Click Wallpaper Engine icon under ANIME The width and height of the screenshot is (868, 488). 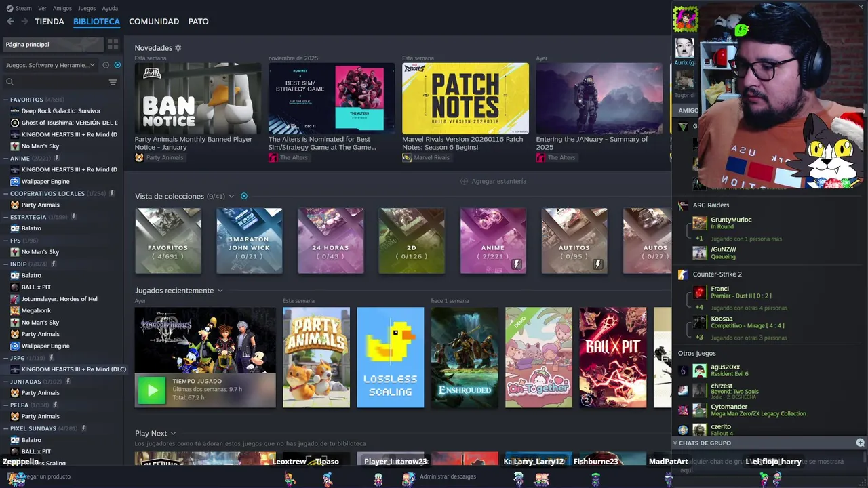(x=15, y=182)
